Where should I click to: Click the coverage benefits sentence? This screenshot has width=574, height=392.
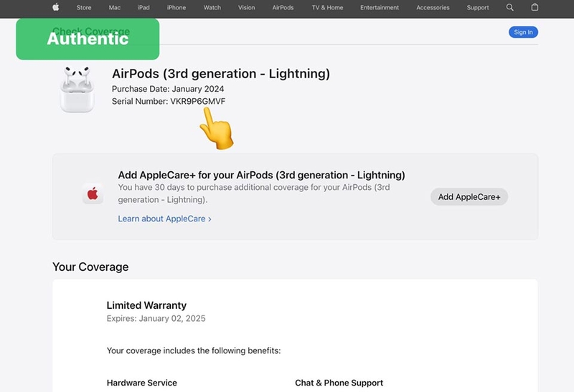[x=194, y=350]
